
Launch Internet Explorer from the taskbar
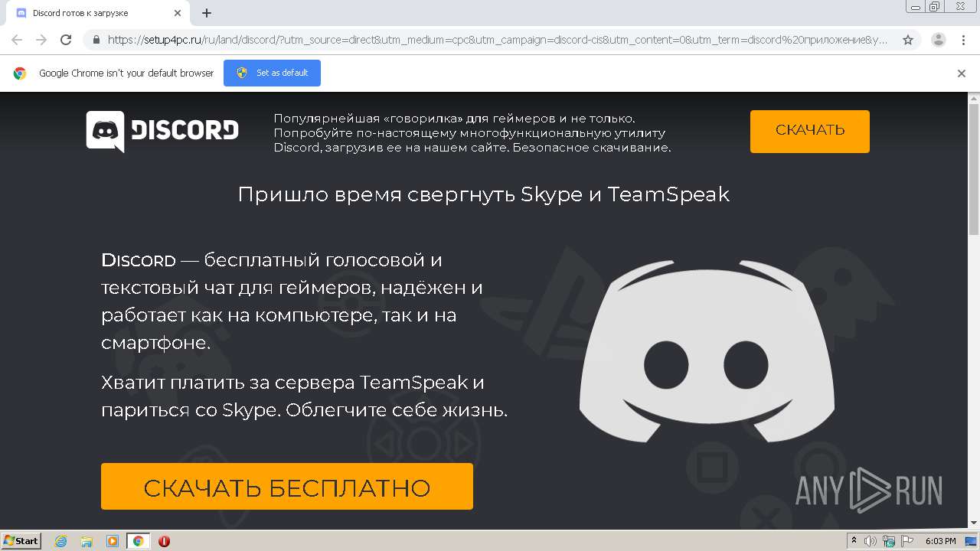click(x=61, y=541)
